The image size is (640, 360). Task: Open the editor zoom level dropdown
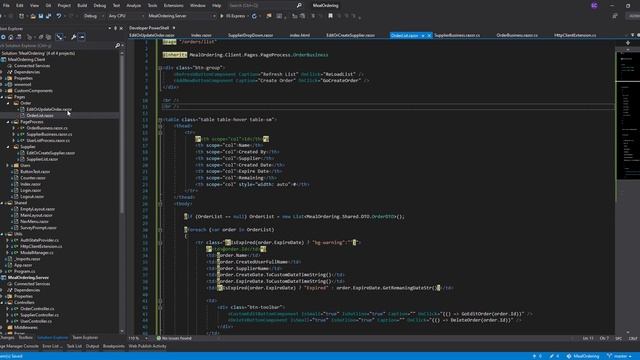[138, 338]
